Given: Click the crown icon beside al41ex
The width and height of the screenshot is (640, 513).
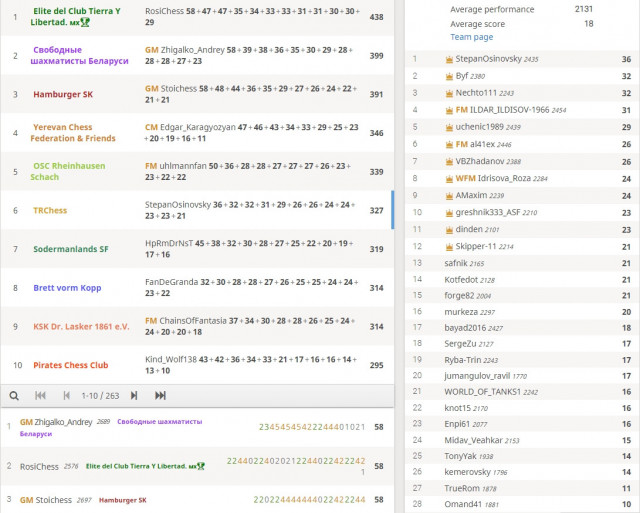Looking at the screenshot, I should (449, 144).
